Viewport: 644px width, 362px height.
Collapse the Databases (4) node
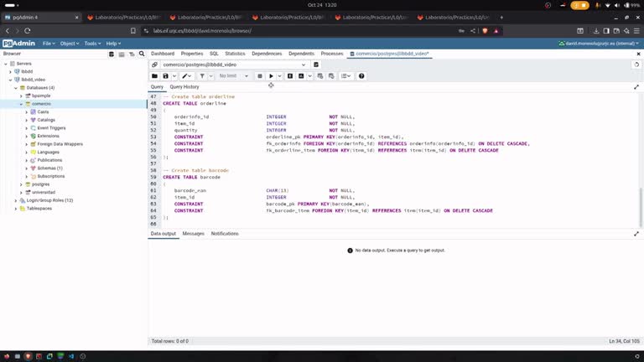tap(16, 88)
